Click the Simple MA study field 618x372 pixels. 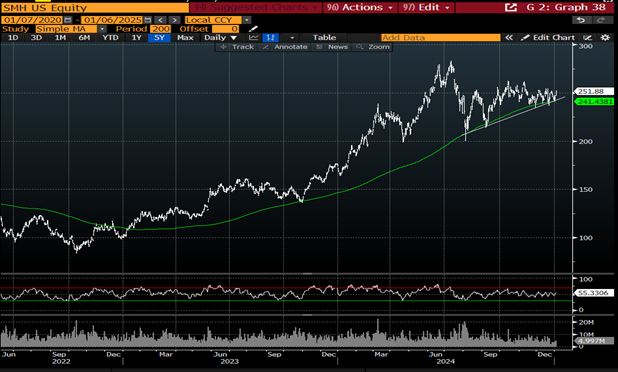point(66,29)
